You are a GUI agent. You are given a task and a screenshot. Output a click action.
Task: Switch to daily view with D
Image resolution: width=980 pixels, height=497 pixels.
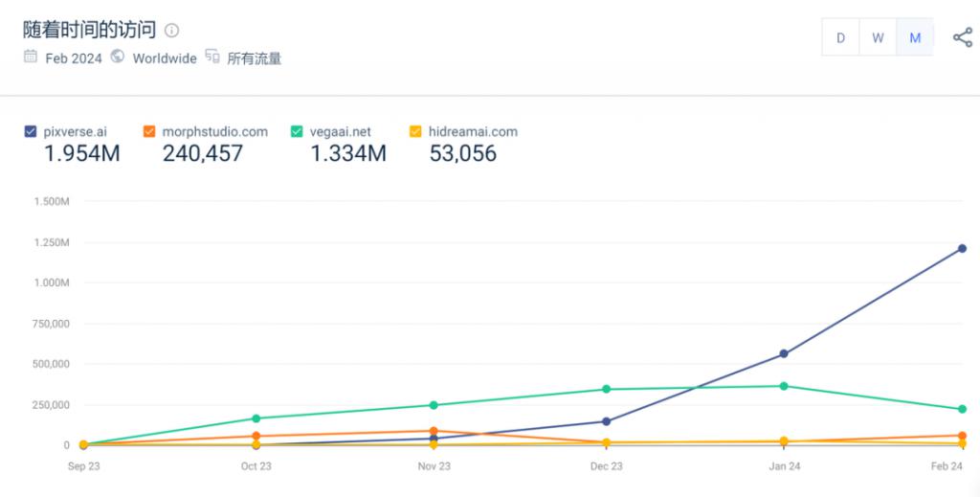pyautogui.click(x=840, y=37)
